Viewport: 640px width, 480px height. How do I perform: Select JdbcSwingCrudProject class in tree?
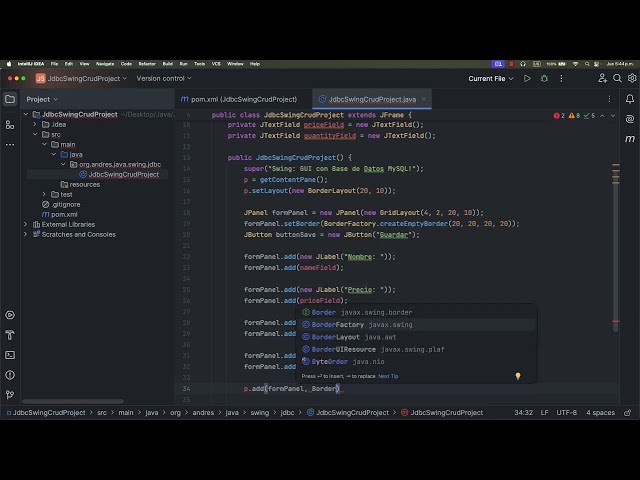click(119, 174)
